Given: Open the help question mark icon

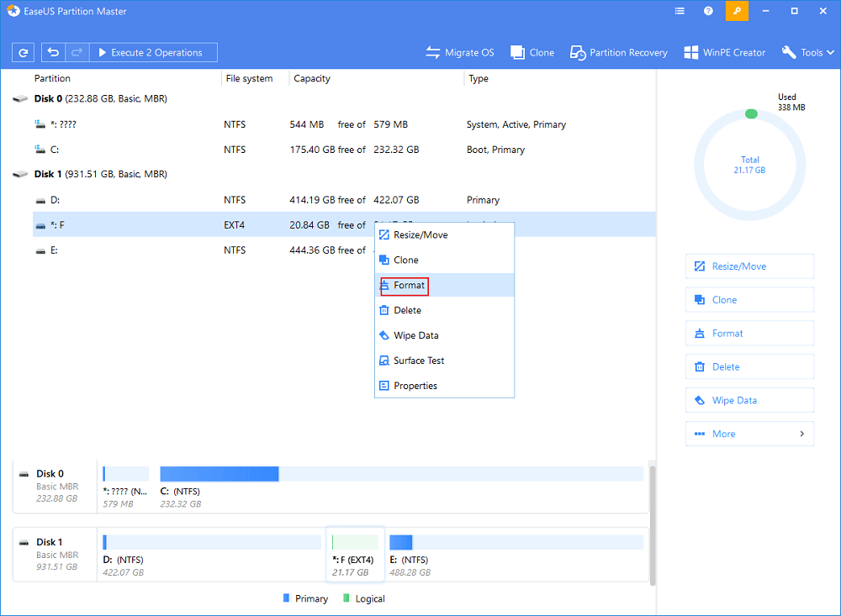Looking at the screenshot, I should coord(708,11).
